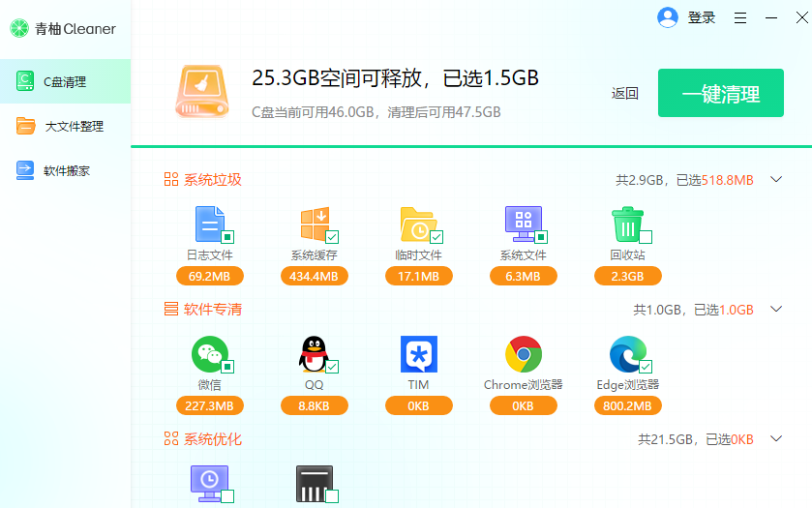Click the 青柚Cleaner logo icon
This screenshot has width=812, height=508.
point(19,28)
